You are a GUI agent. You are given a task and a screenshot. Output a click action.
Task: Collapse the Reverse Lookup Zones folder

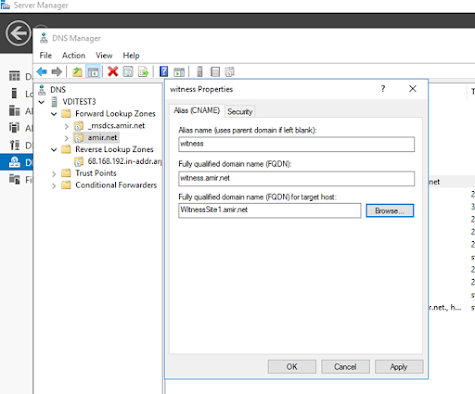coord(54,150)
